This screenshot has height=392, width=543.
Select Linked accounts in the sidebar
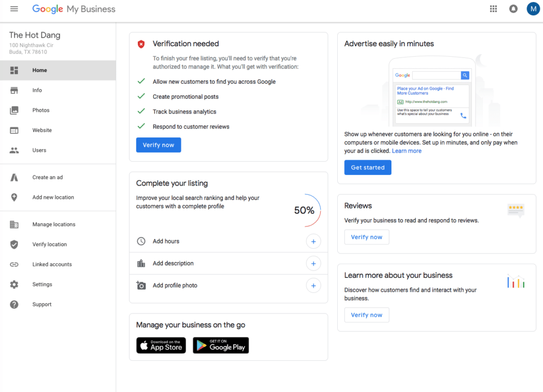58,265
